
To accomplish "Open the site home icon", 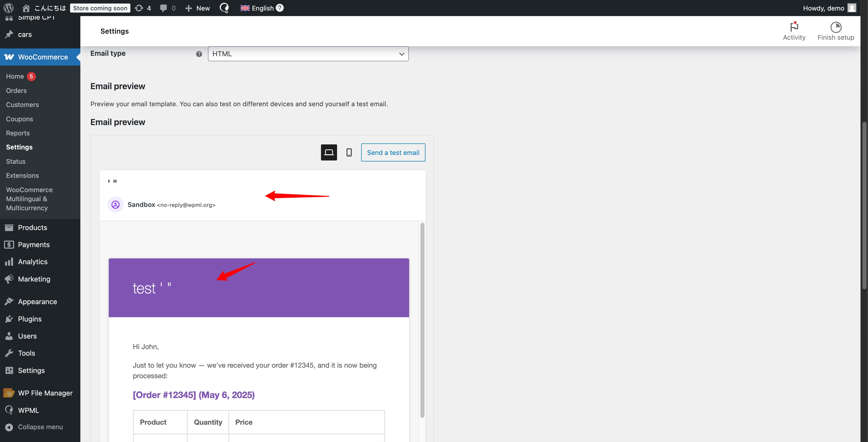I will pyautogui.click(x=26, y=8).
